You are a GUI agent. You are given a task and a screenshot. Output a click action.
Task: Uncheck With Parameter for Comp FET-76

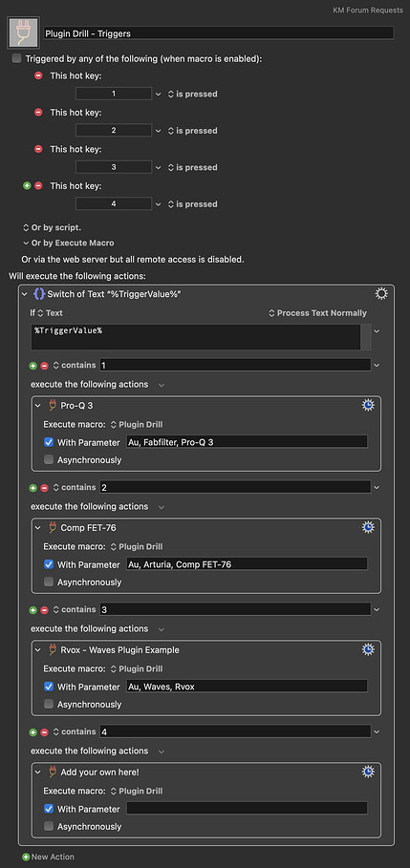point(49,564)
